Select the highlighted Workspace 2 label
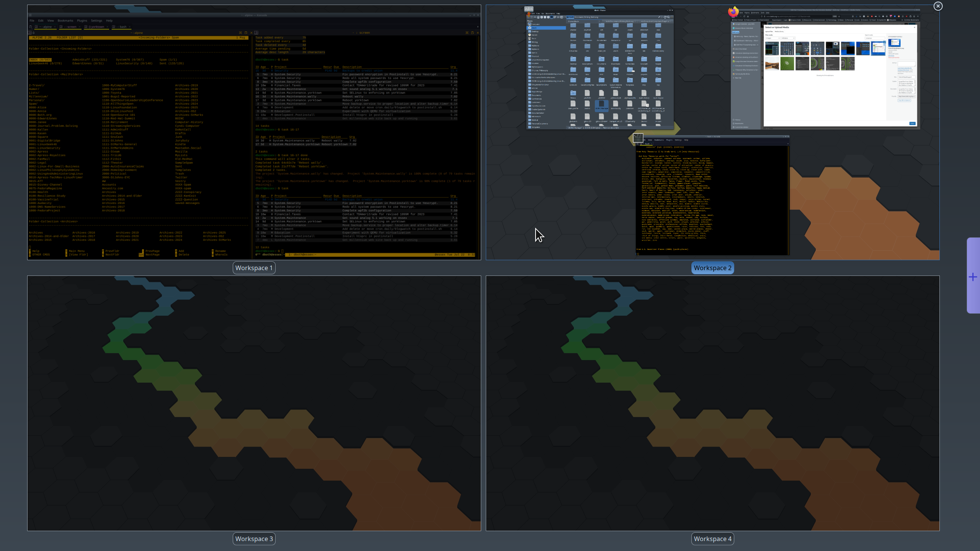This screenshot has height=551, width=980. pyautogui.click(x=712, y=268)
